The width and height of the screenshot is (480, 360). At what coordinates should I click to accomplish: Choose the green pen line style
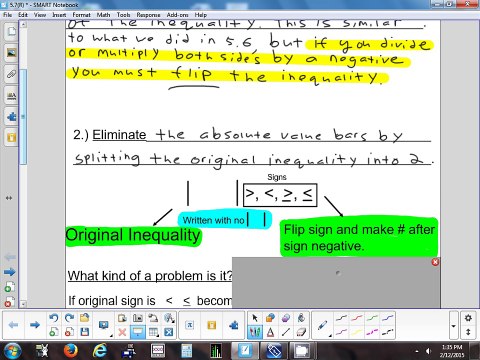[x=372, y=318]
